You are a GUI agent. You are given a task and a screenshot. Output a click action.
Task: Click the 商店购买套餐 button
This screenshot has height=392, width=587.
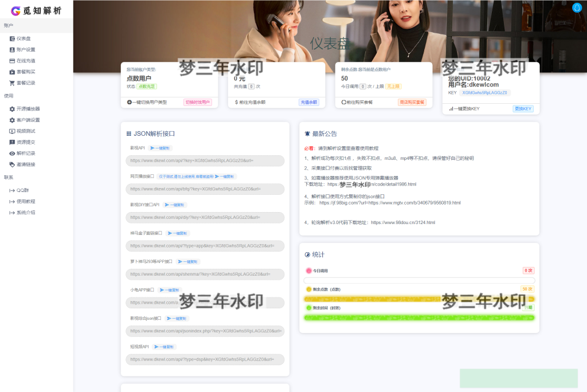point(412,102)
